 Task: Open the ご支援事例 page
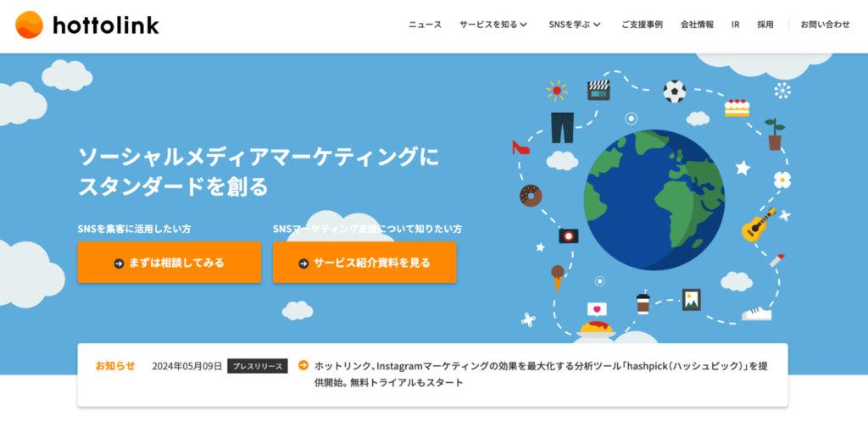click(642, 25)
